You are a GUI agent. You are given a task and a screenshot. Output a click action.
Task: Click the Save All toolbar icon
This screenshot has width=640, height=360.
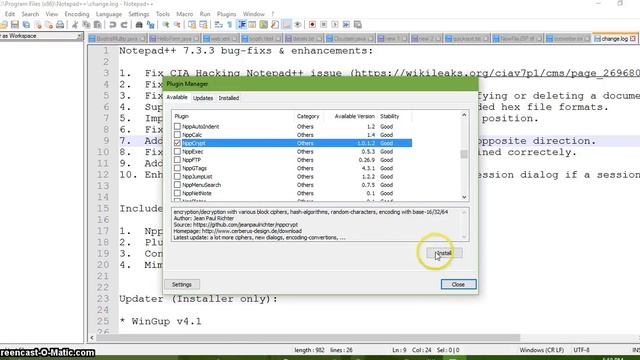[26, 25]
